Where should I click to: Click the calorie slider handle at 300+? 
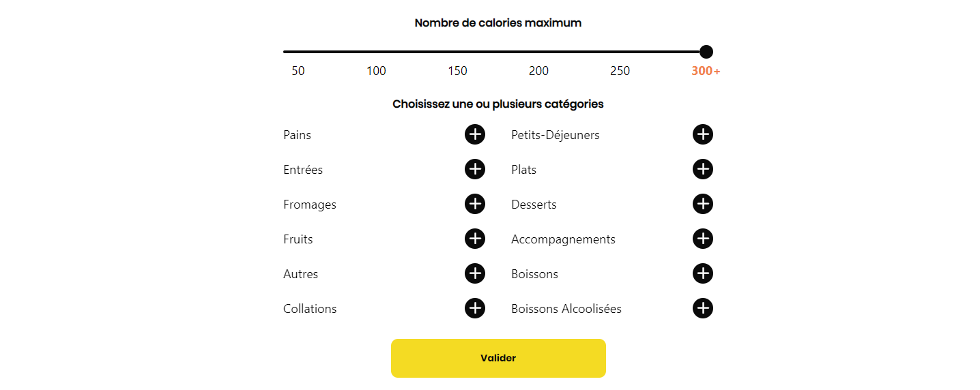(x=706, y=52)
